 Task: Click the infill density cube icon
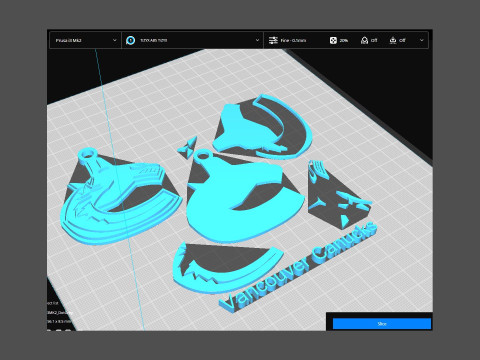tap(333, 40)
